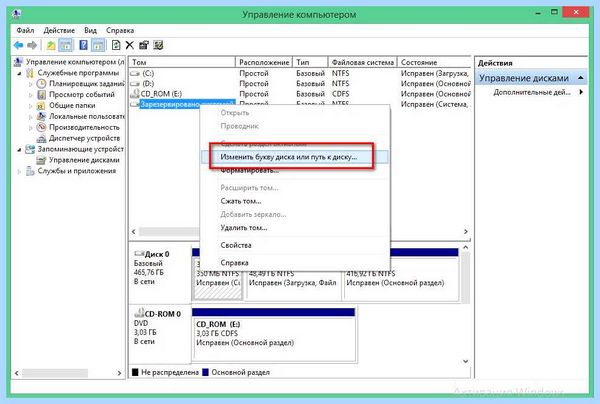Viewport: 600px width, 404px height.
Task: Choose Свойства in the context menu
Action: (x=294, y=245)
